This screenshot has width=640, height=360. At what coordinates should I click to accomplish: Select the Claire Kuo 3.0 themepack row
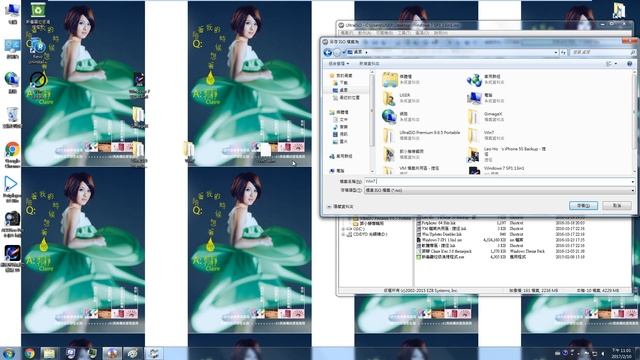[x=500, y=251]
